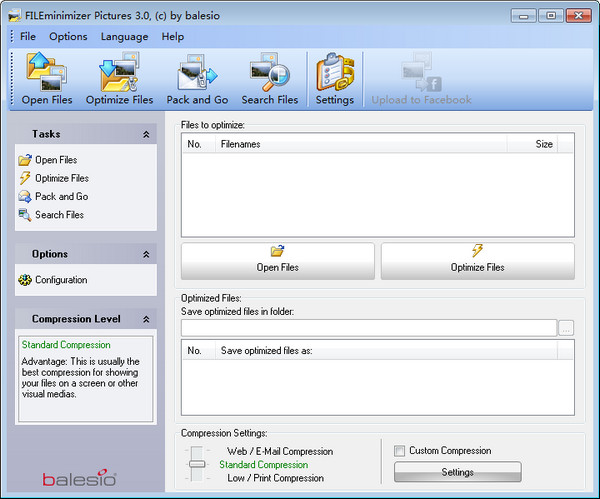Click the Filenames column header
Viewport: 600px width, 499px height.
tap(361, 144)
